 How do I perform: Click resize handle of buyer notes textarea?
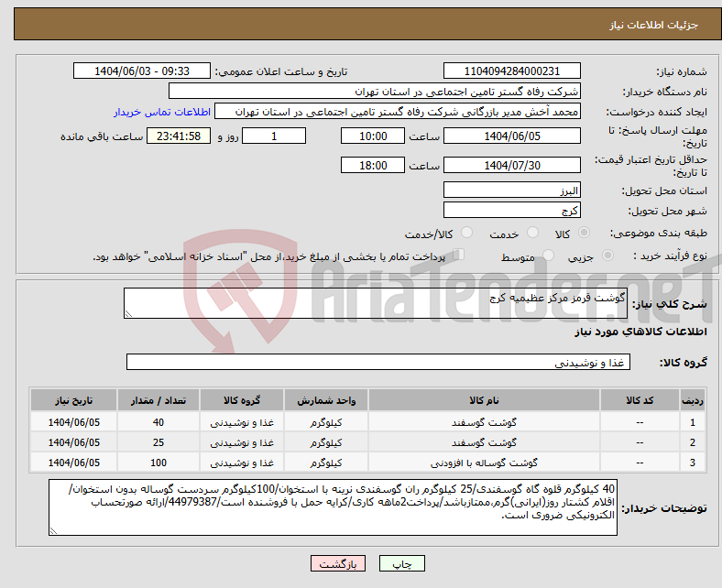pyautogui.click(x=53, y=531)
